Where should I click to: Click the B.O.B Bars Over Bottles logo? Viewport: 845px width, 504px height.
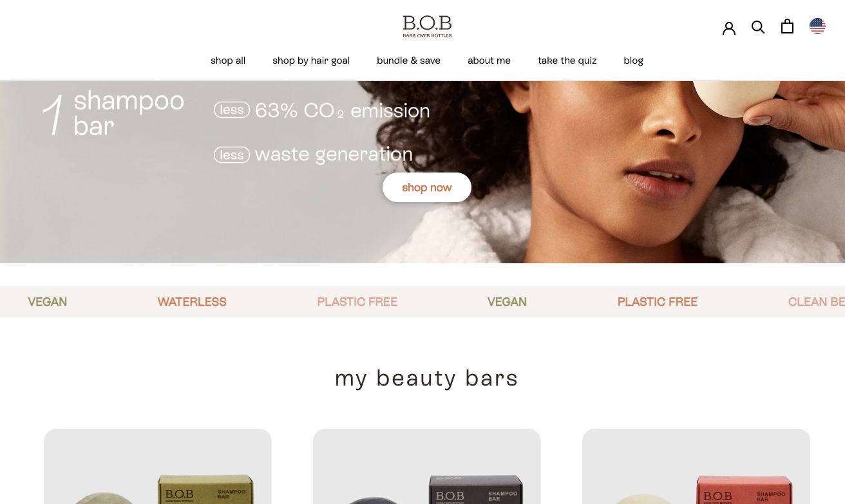(427, 26)
